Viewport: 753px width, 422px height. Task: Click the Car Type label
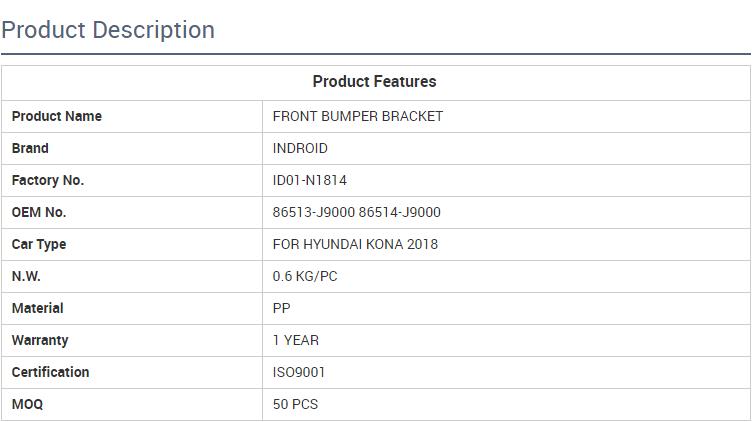point(39,244)
